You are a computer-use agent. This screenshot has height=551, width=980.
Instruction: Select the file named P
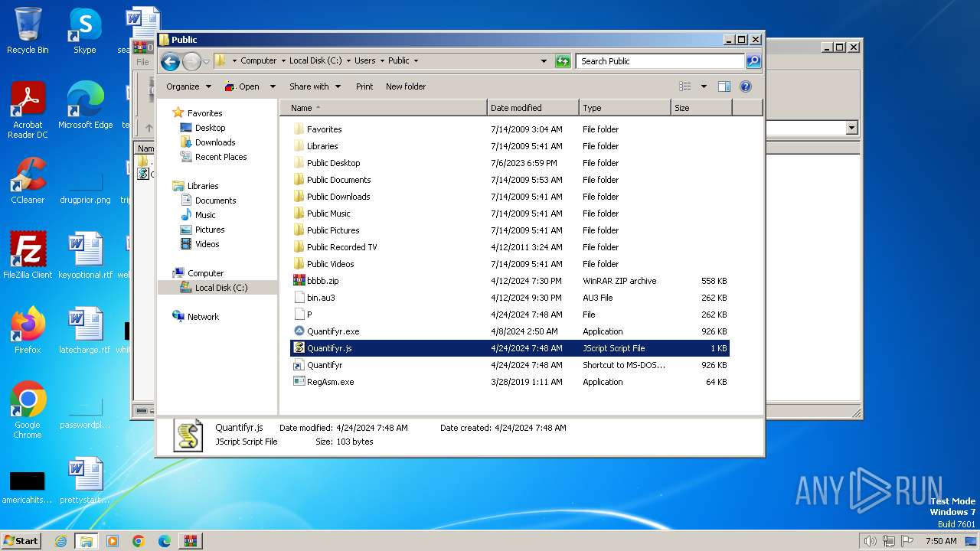click(x=510, y=315)
